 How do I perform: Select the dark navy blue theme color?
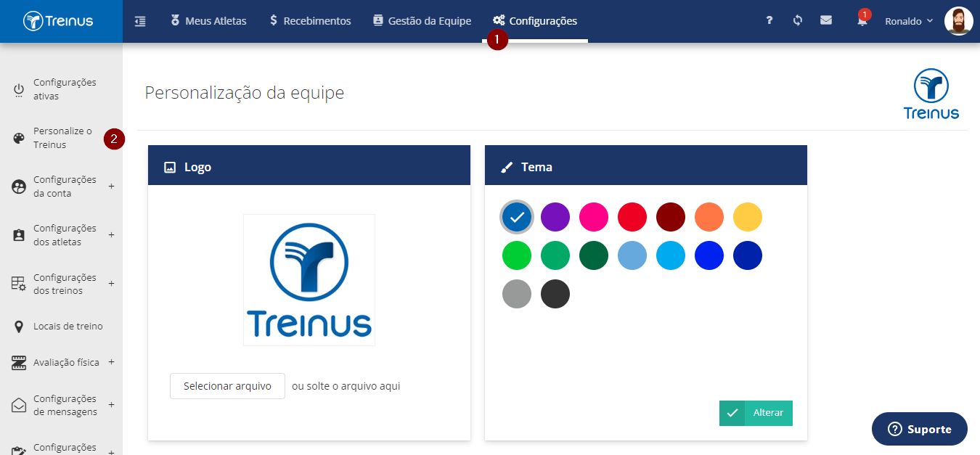(x=748, y=255)
